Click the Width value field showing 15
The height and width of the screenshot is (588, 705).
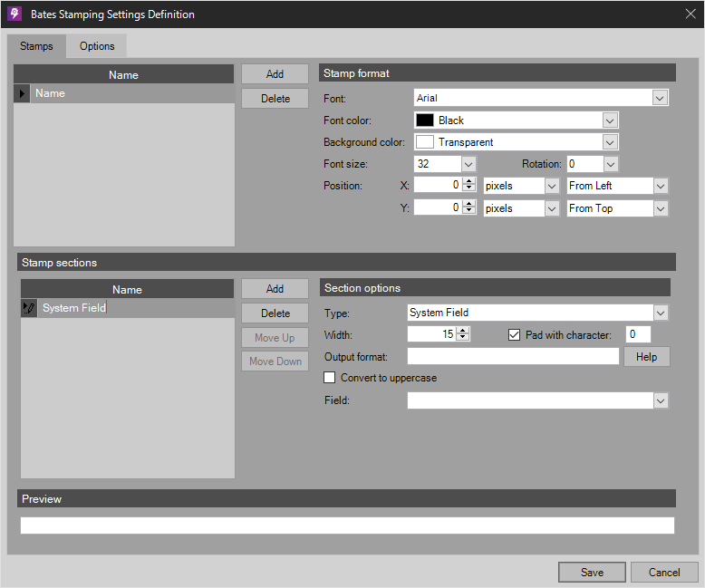point(432,334)
